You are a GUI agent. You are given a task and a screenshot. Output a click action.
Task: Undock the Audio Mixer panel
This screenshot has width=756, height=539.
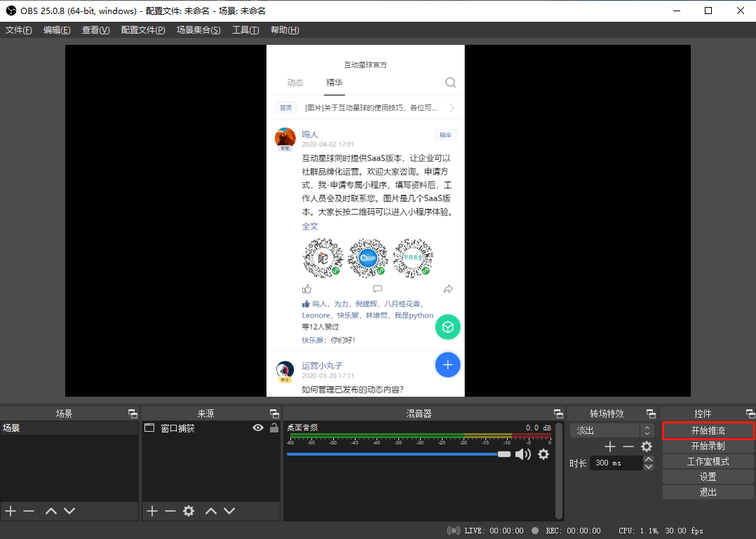[558, 414]
